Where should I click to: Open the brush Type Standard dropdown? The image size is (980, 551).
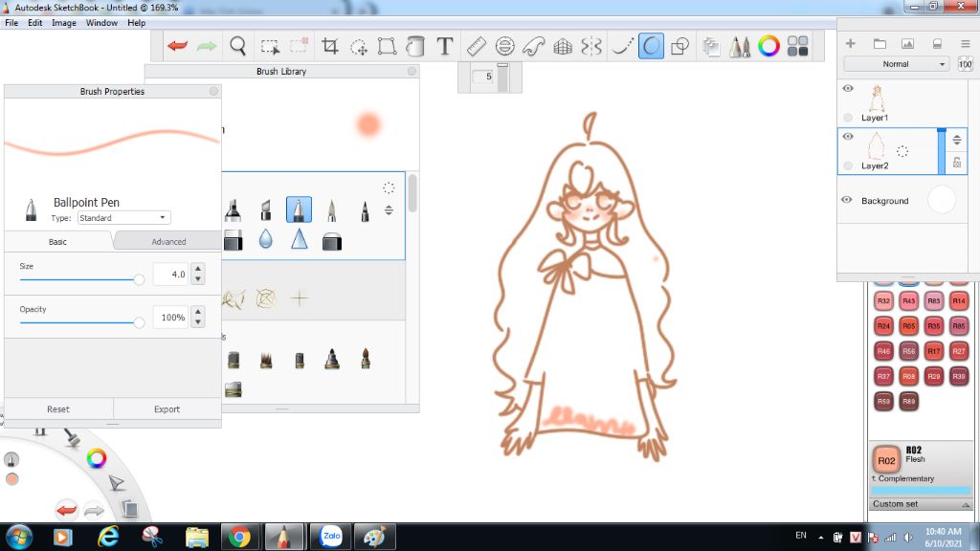tap(123, 217)
